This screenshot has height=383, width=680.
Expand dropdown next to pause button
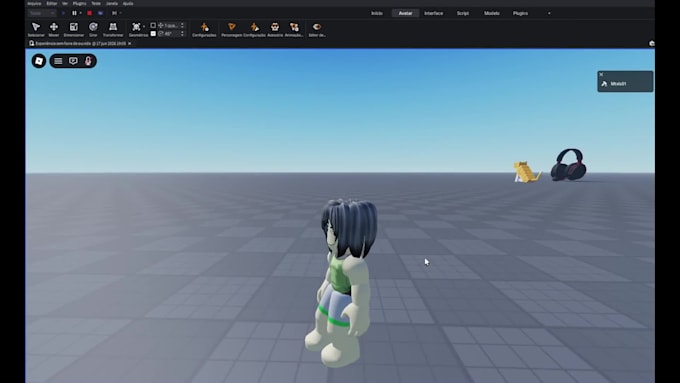tap(81, 13)
